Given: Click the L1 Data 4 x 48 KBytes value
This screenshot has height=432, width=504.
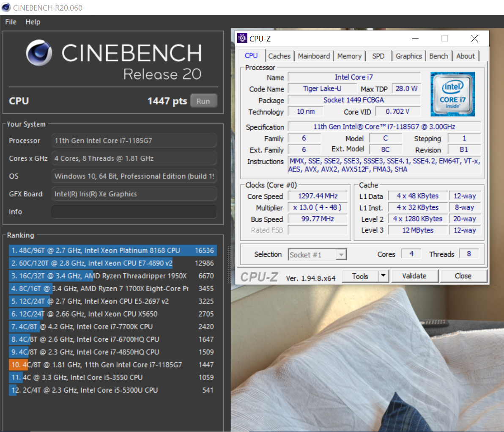Looking at the screenshot, I should click(x=418, y=196).
